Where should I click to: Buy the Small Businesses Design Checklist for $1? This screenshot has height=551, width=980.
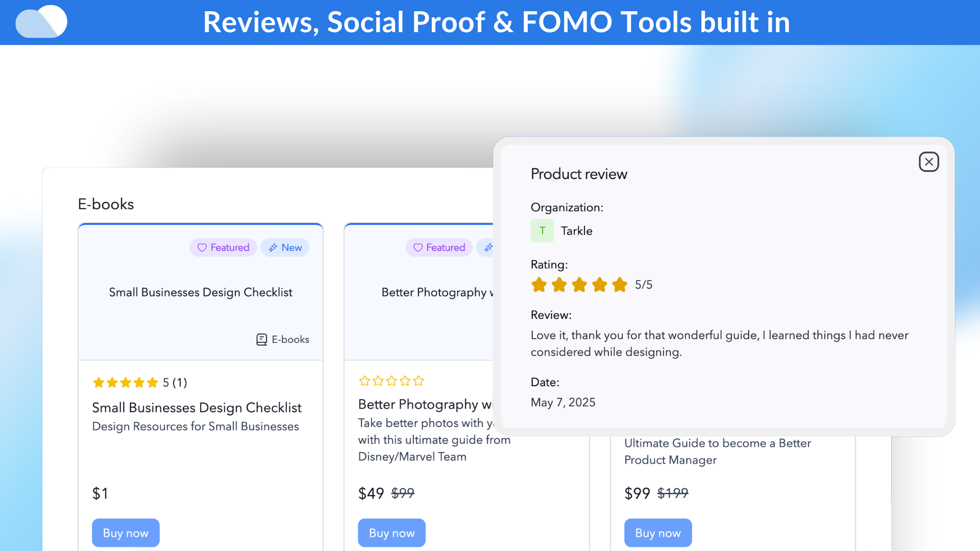click(126, 533)
